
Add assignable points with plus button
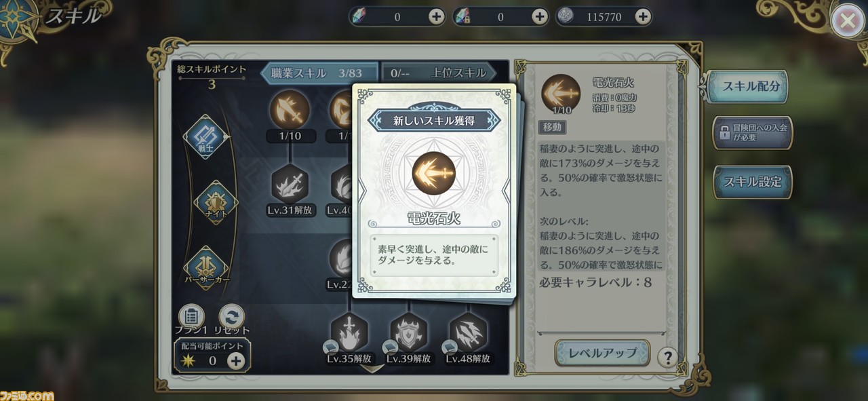(x=235, y=360)
